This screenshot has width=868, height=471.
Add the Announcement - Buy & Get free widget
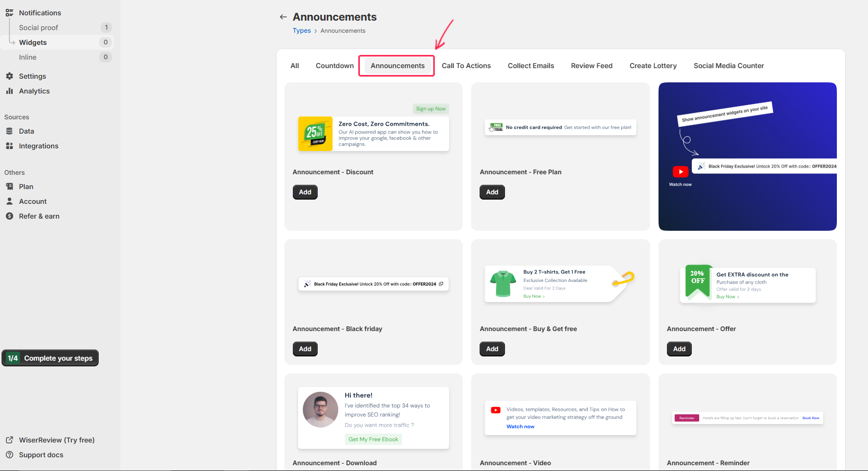click(492, 349)
